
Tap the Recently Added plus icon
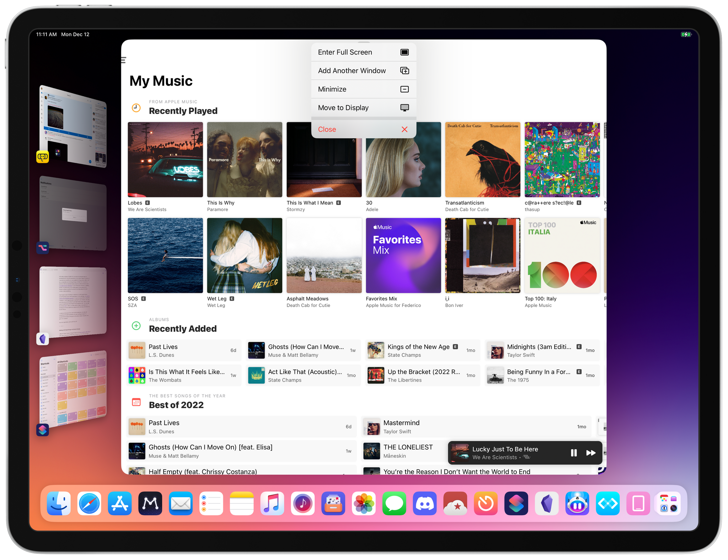click(136, 325)
